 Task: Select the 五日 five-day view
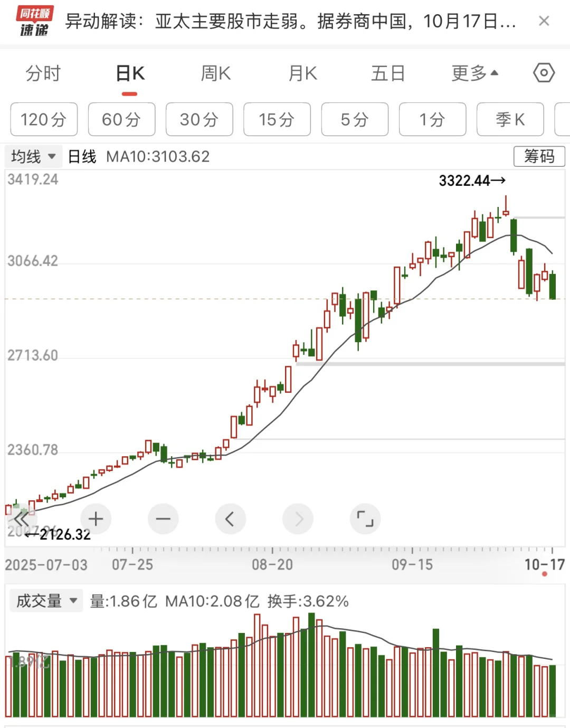click(x=388, y=73)
